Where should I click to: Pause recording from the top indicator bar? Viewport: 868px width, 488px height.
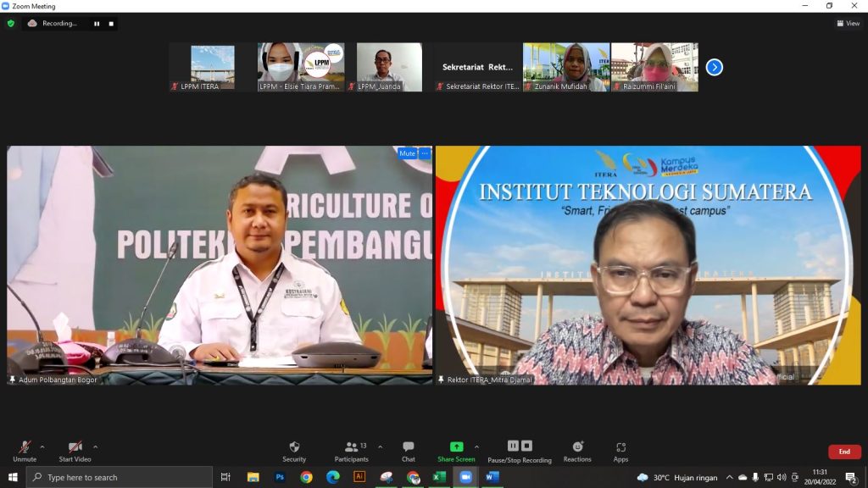pyautogui.click(x=97, y=24)
